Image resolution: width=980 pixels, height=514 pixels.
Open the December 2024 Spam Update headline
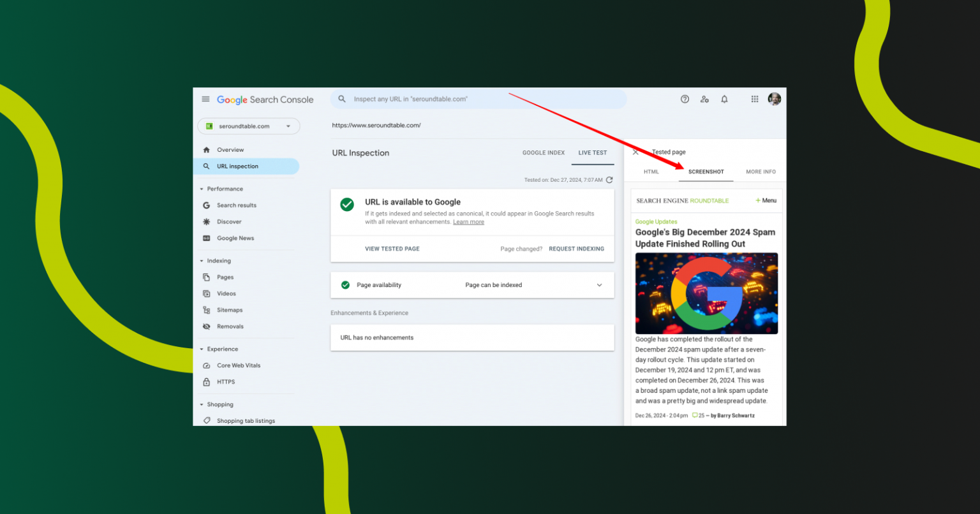point(705,238)
